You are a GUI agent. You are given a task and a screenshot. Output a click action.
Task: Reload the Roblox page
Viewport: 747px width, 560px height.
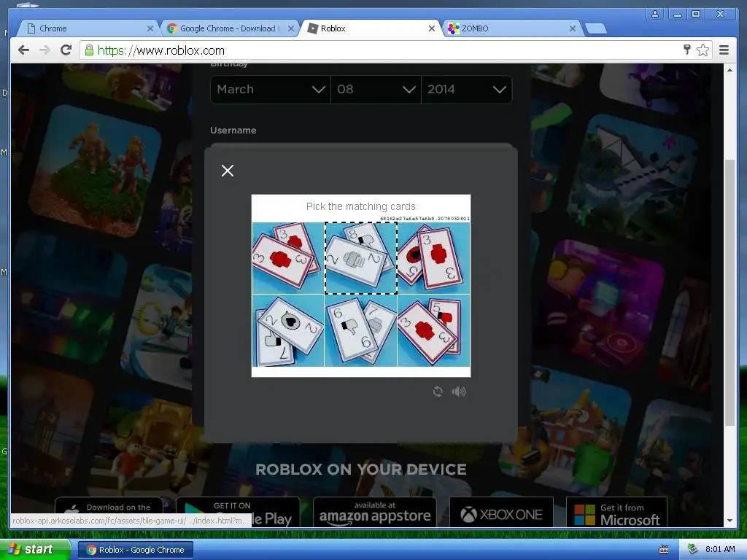point(66,50)
